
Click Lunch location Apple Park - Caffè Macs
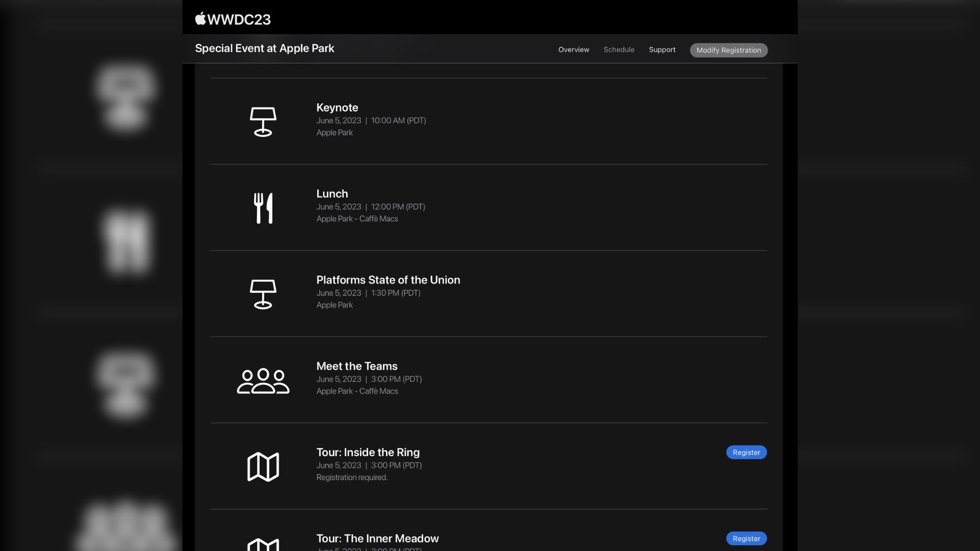click(357, 218)
